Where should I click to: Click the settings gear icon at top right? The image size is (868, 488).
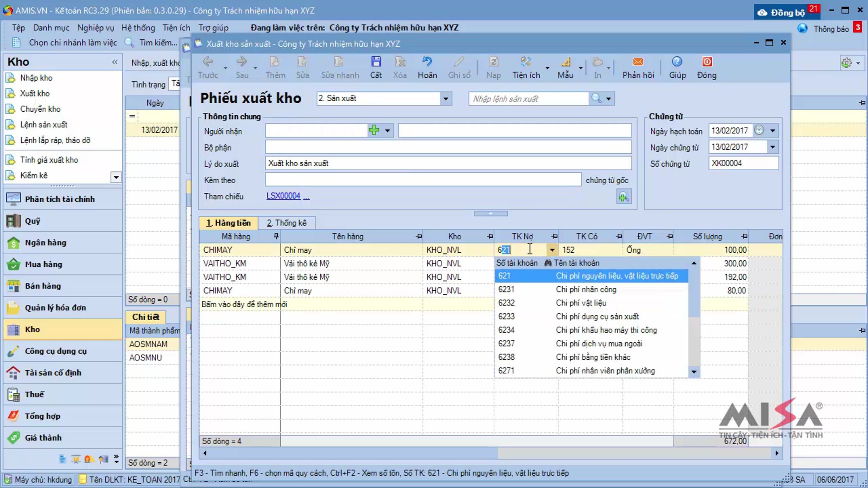coord(846,63)
